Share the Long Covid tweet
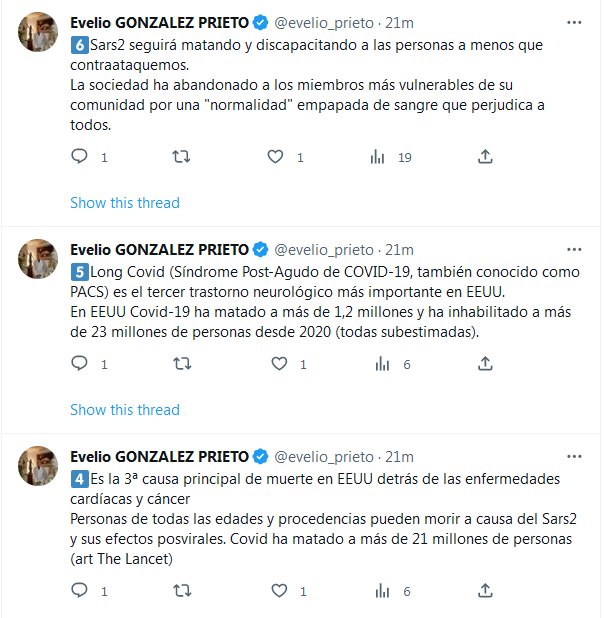Screen dimensions: 604x618 pos(485,365)
